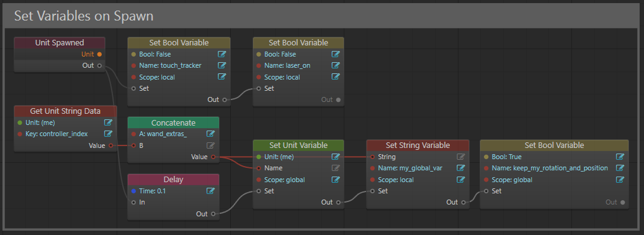Edit Scope: local icon on laser_on node
Viewport: 644px width, 235px height.
[336, 77]
